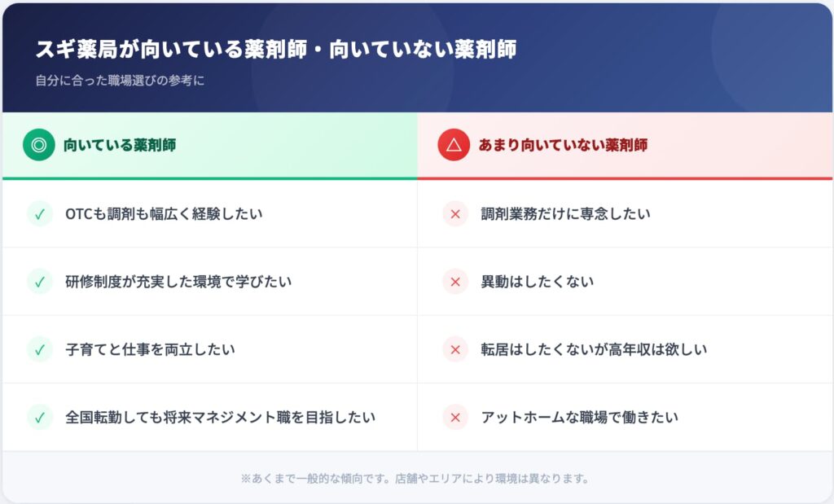Select the あまり向いていない薬剤師 column header
The image size is (834, 504).
tap(563, 146)
